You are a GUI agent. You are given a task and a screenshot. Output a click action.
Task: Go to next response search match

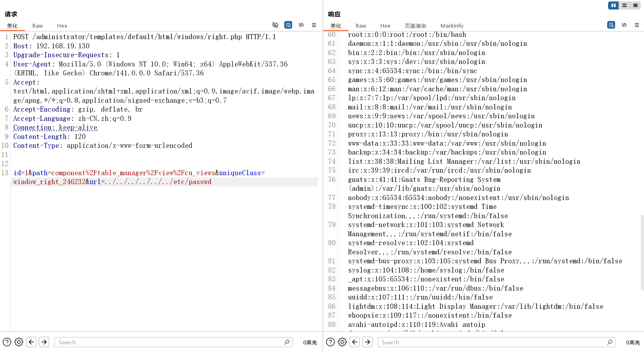[x=367, y=342]
